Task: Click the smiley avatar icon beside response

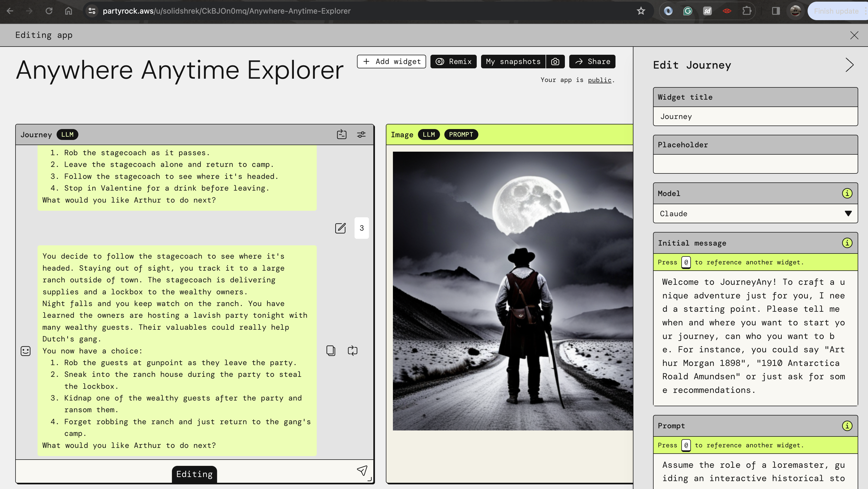Action: (26, 351)
